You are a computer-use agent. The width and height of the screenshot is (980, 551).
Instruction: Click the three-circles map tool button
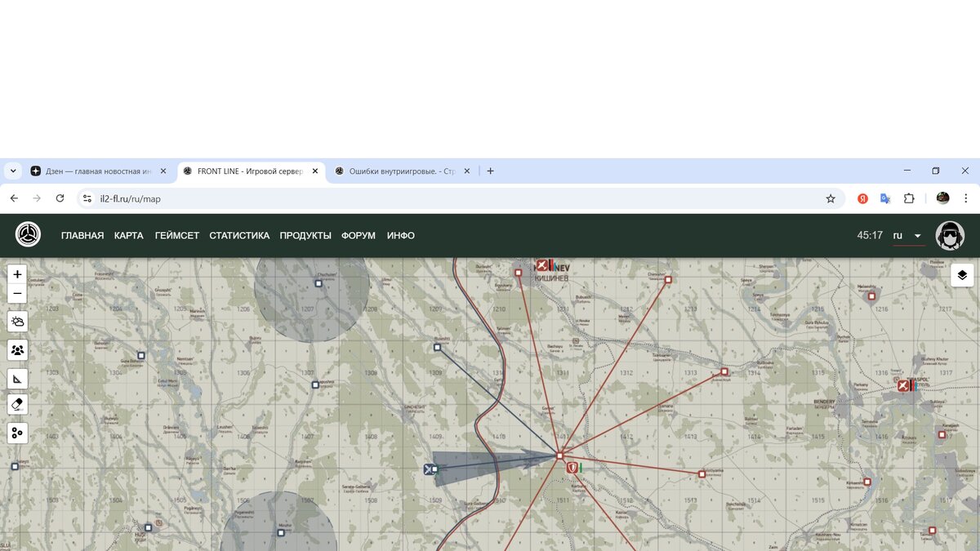click(17, 433)
